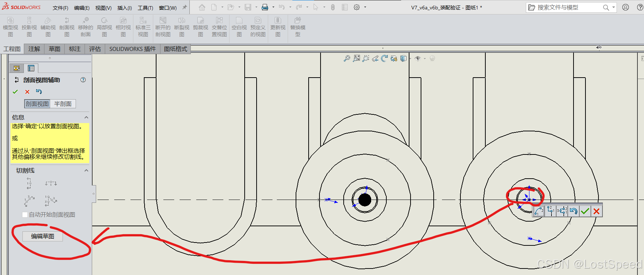
Task: Enable Auto-start section view (自动开始剖面视图) checkbox
Action: pyautogui.click(x=25, y=215)
